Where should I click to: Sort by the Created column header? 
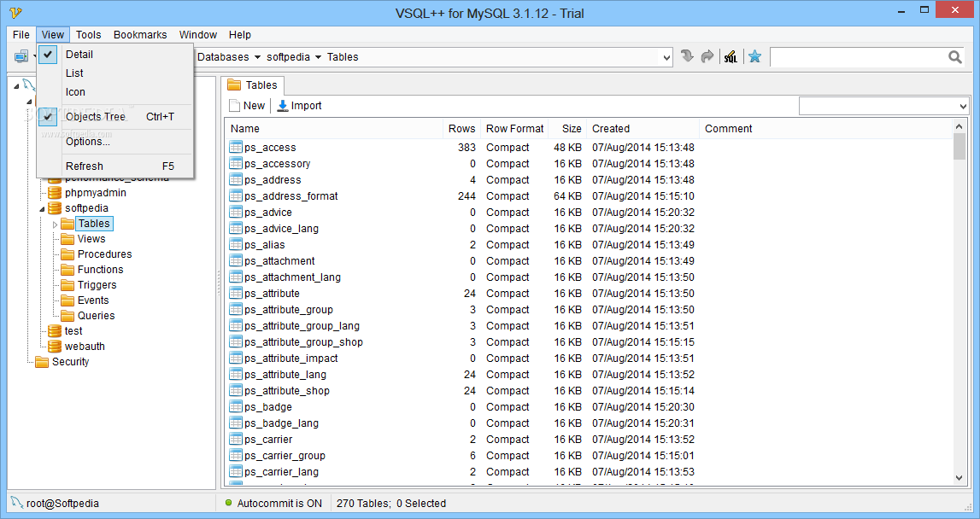[x=643, y=129]
